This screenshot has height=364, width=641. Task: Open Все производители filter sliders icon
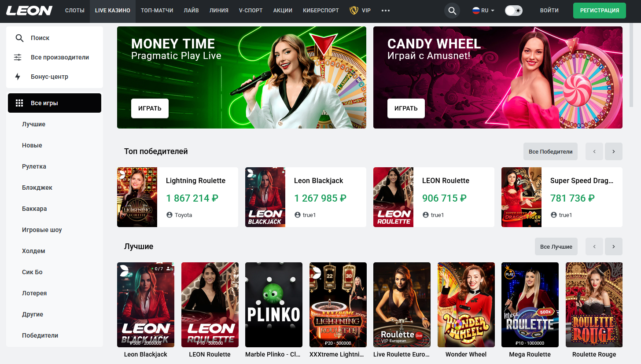point(18,57)
